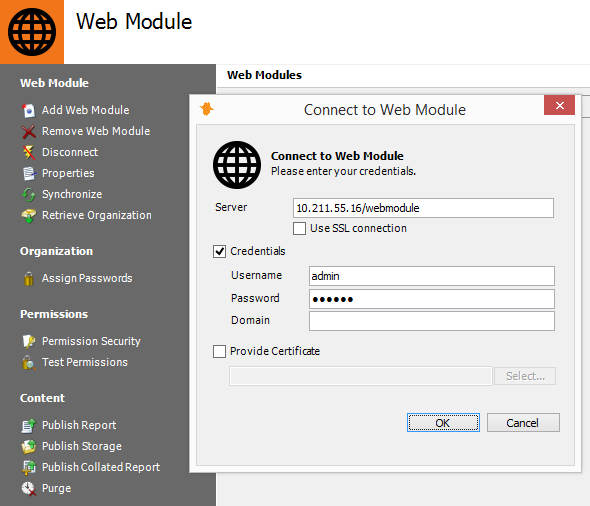Click the Remove Web Module red X icon

point(29,132)
